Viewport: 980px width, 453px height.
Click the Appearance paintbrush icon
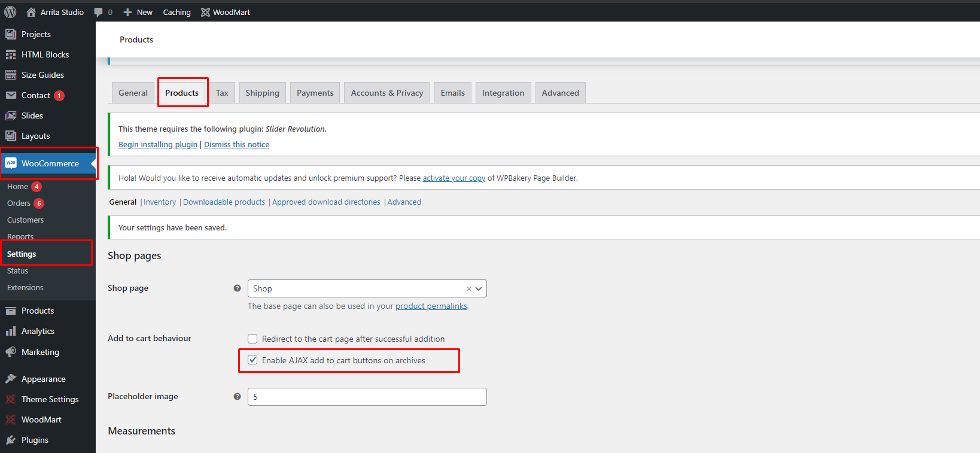point(11,379)
